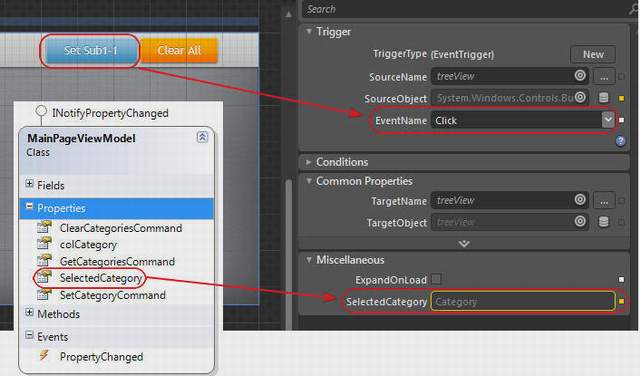Select the ClearCategoriesCommand property

point(121,228)
